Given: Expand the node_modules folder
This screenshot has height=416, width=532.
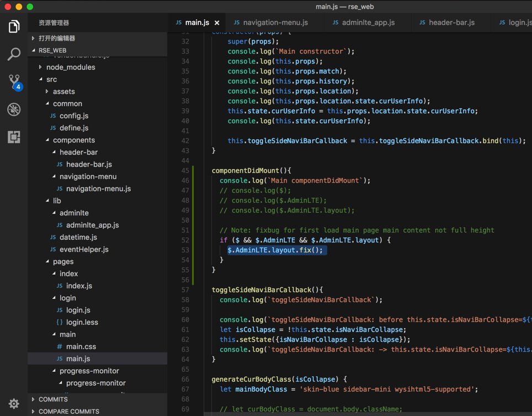Looking at the screenshot, I should pos(70,67).
